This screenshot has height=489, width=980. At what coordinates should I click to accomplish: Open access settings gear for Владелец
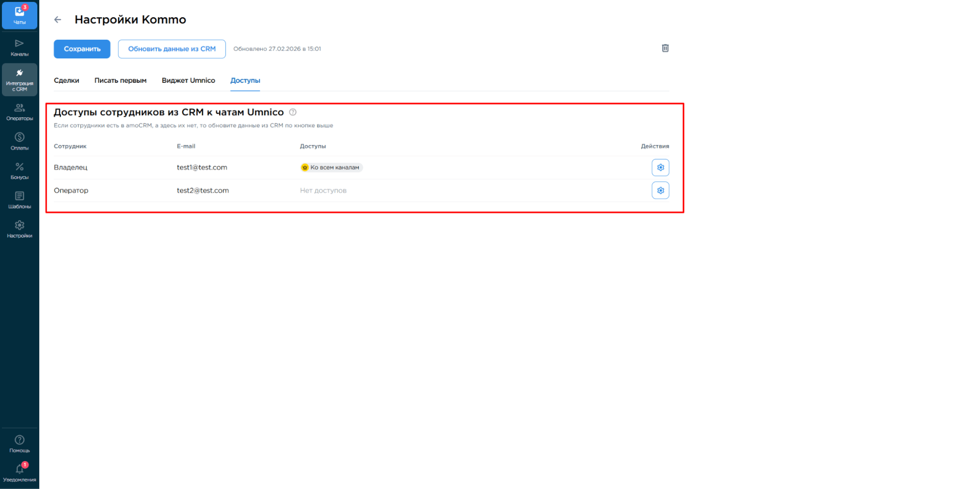pyautogui.click(x=660, y=167)
